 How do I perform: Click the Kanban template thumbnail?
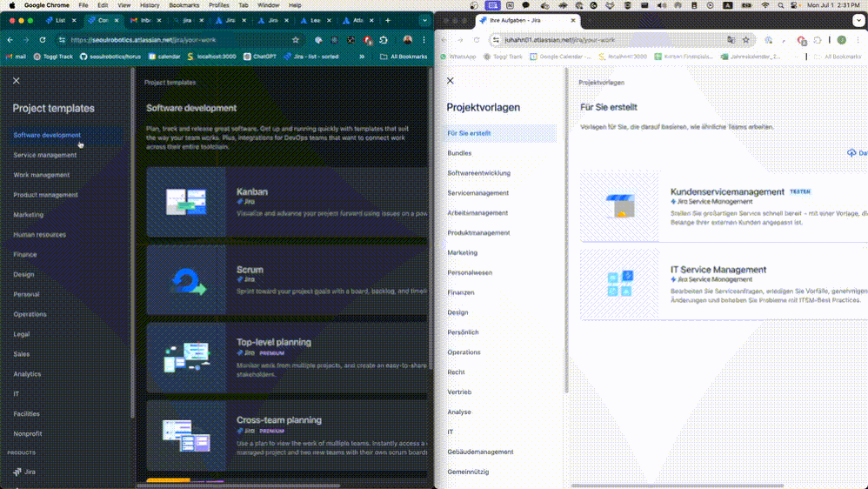(186, 202)
